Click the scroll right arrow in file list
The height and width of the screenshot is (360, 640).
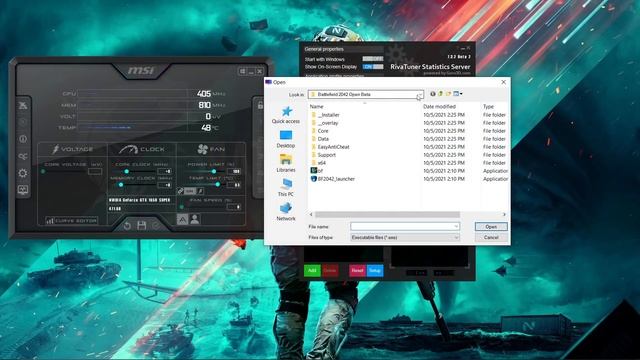tap(504, 214)
